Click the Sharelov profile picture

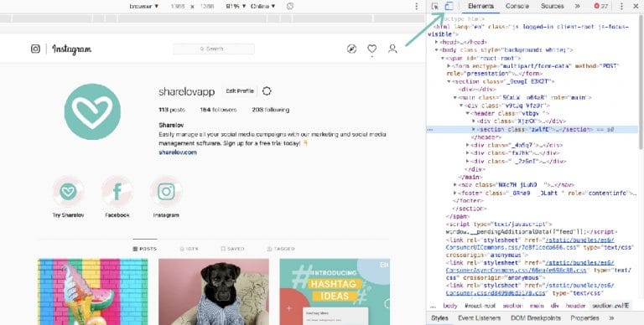click(92, 111)
